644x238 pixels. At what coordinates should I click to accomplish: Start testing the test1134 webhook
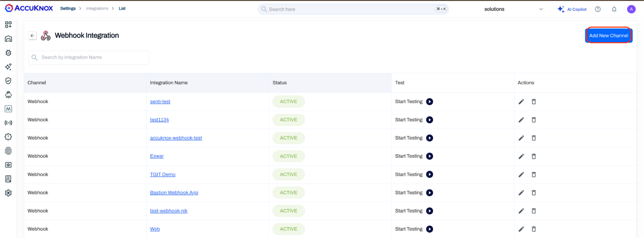[x=429, y=120]
